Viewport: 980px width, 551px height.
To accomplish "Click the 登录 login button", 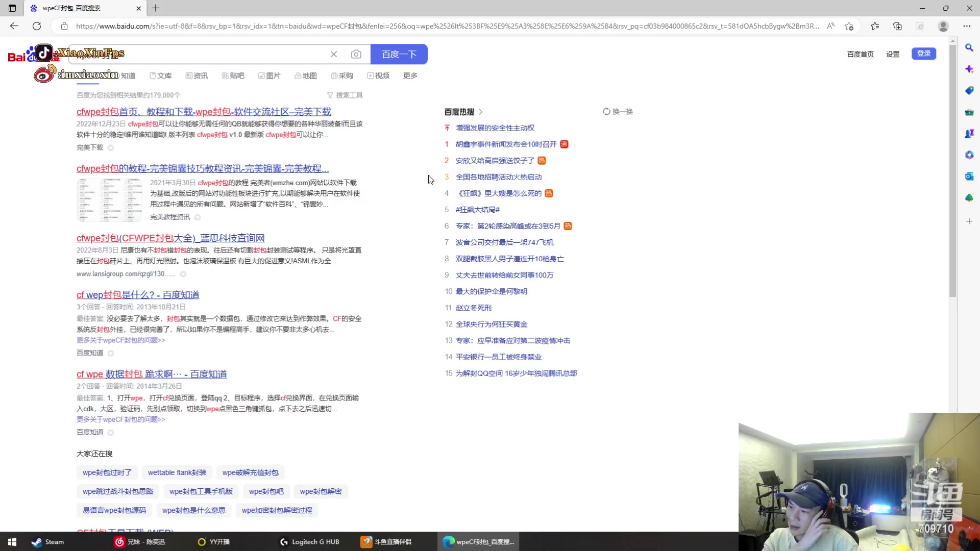I will (924, 54).
